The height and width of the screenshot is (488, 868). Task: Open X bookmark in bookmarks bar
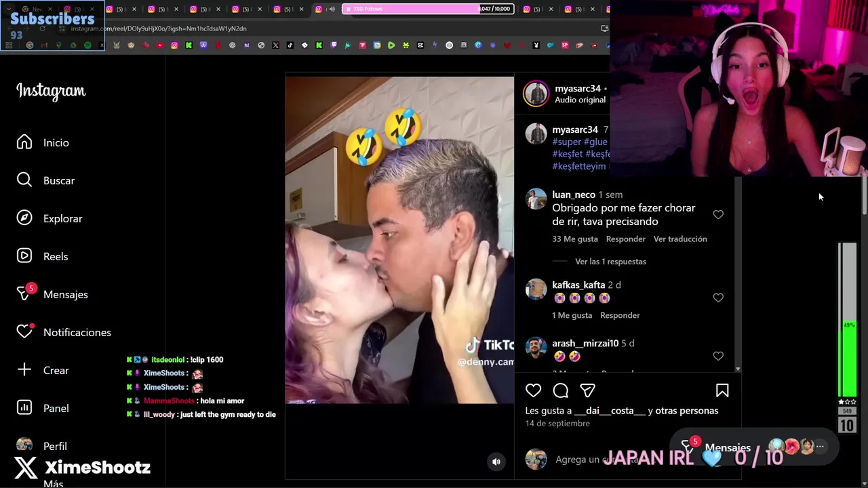(x=275, y=45)
